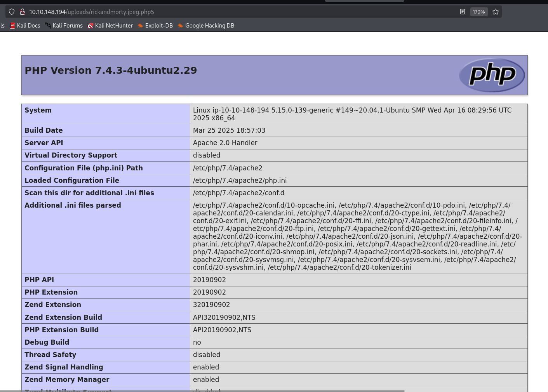Toggle the Reader View icon
The width and height of the screenshot is (548, 392).
pyautogui.click(x=462, y=12)
